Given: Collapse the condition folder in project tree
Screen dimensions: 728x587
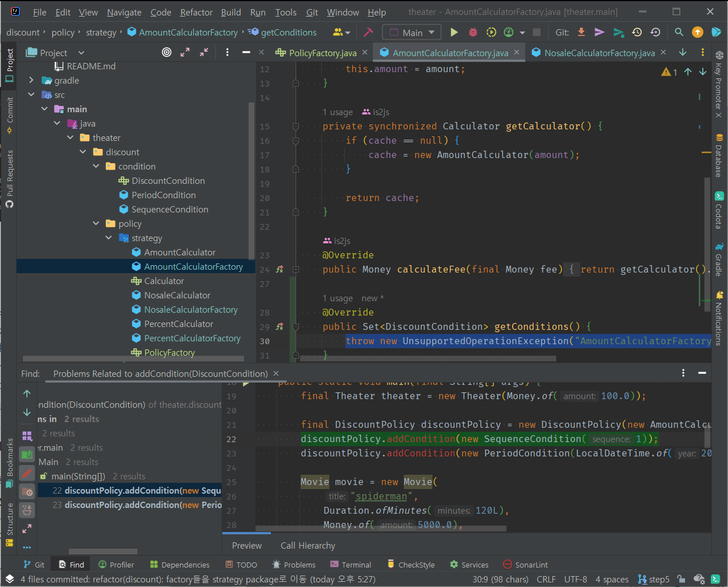Looking at the screenshot, I should [x=96, y=167].
